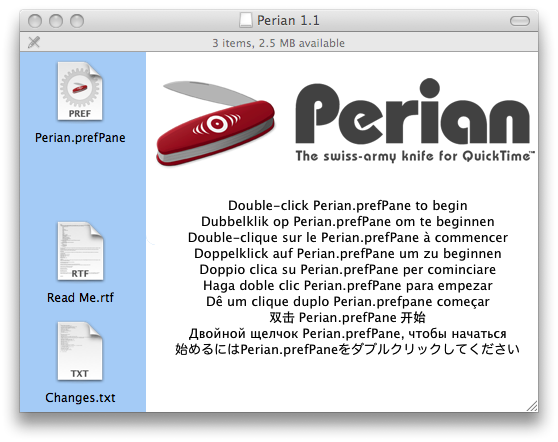
Task: Click the German 'Doppelklick auf Perian.prefPane' line
Action: pyautogui.click(x=348, y=254)
